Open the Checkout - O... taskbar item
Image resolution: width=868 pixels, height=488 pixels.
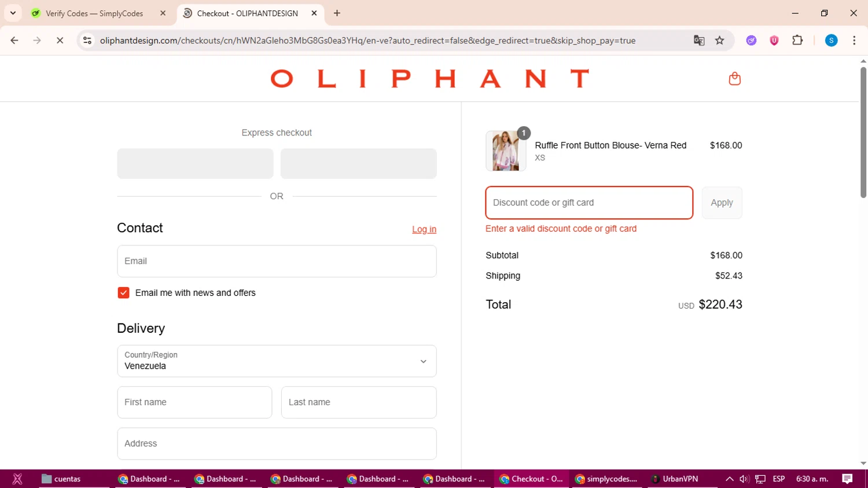pyautogui.click(x=531, y=479)
